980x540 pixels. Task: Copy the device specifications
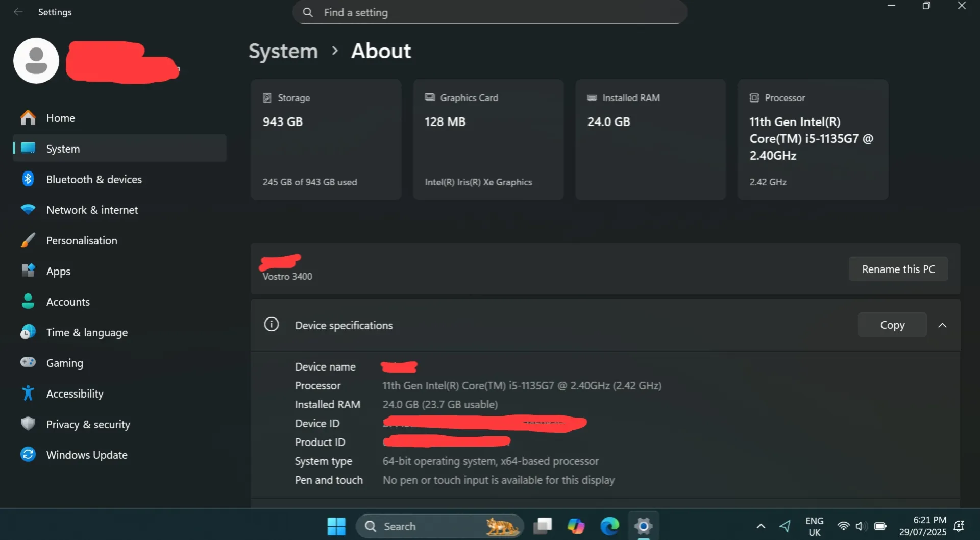coord(892,325)
